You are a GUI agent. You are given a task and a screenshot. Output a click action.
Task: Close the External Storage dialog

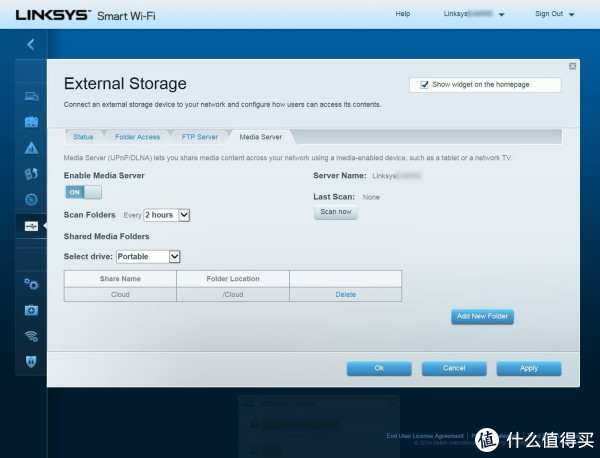point(572,66)
